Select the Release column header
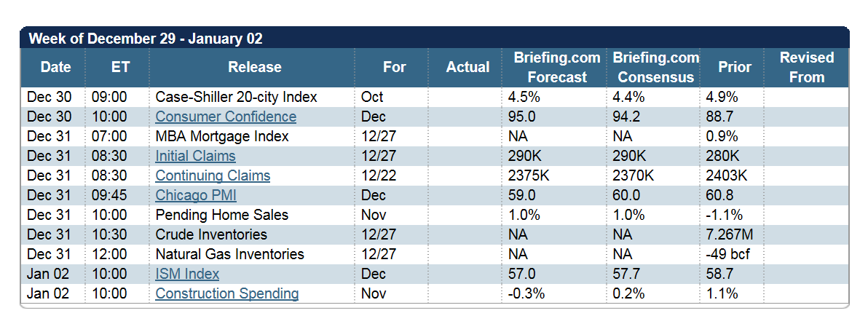The width and height of the screenshot is (868, 324). (254, 67)
